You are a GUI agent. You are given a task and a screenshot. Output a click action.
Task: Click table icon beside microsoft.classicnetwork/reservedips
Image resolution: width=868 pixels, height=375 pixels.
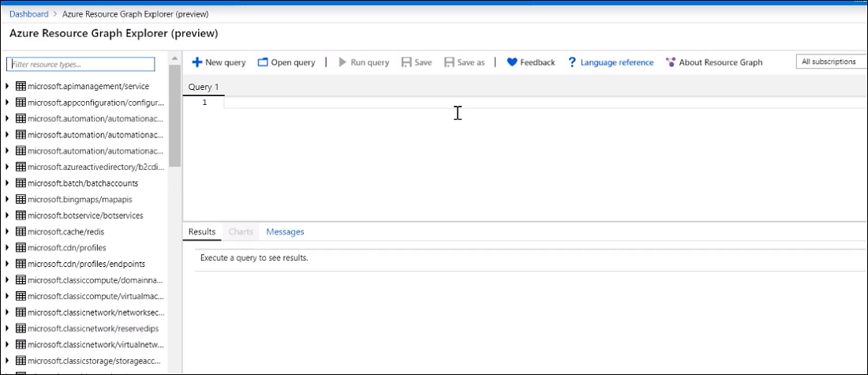[x=21, y=328]
